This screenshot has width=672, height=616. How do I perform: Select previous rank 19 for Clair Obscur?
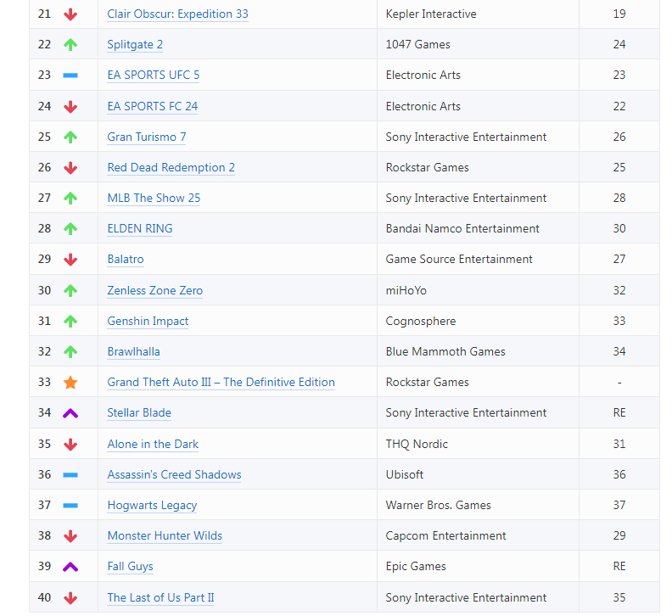619,14
